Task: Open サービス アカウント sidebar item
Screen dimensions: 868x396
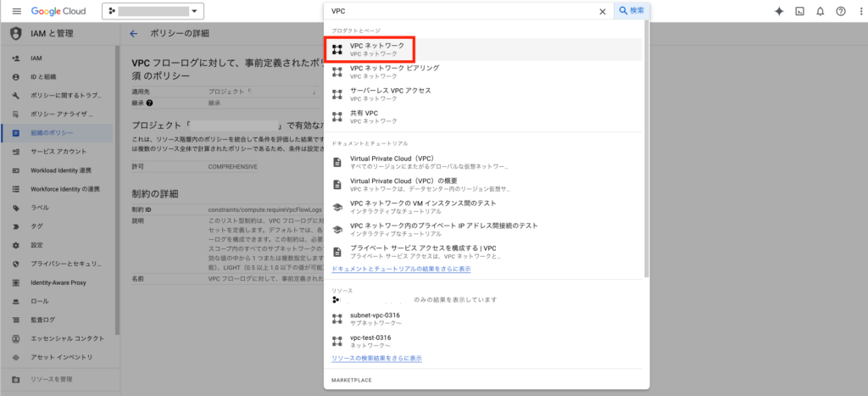Action: pos(58,151)
